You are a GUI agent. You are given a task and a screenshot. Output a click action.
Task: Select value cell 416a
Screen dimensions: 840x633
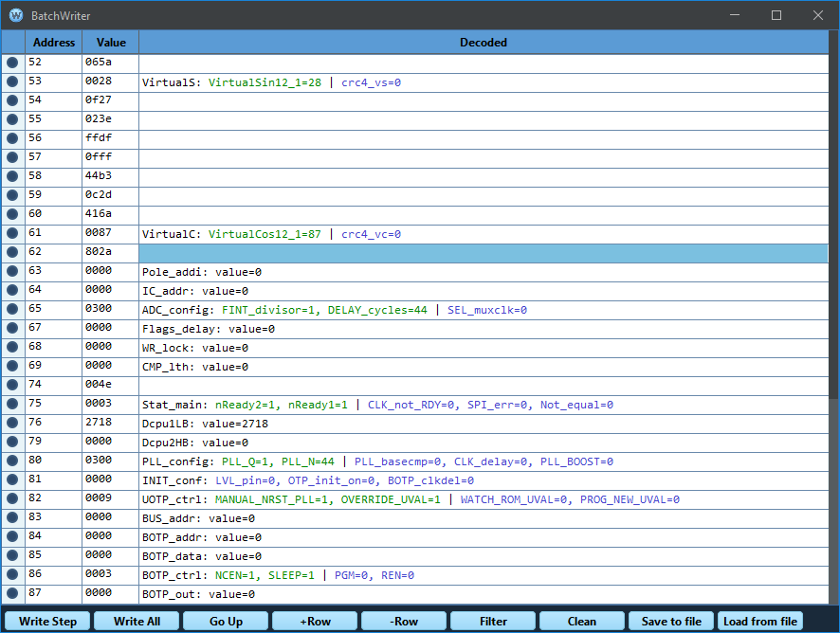(x=110, y=213)
